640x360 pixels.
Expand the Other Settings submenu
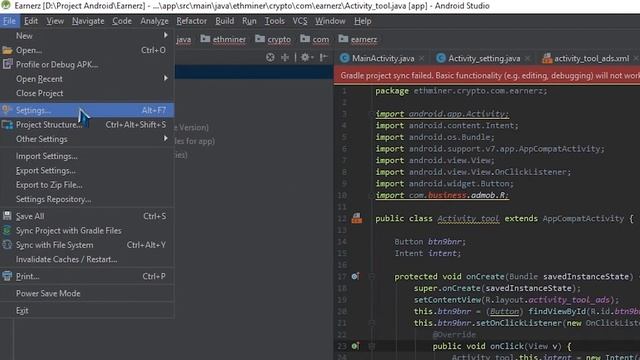tap(87, 139)
